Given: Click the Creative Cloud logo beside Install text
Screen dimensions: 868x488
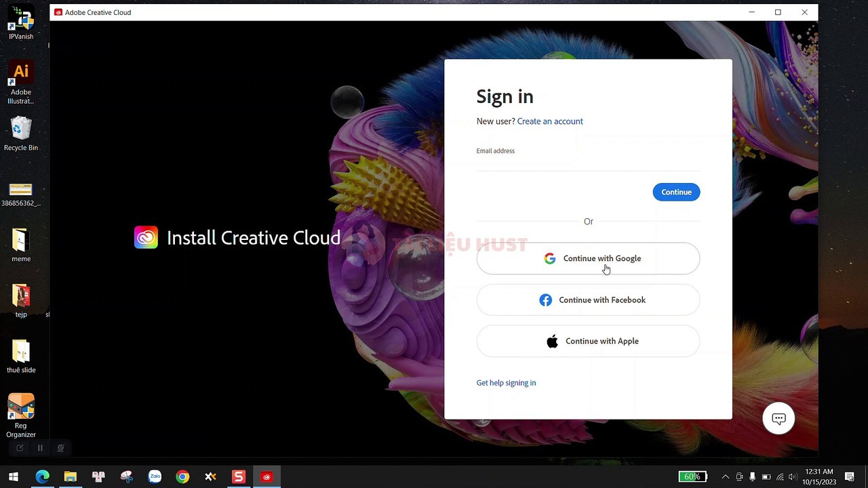Looking at the screenshot, I should (146, 238).
